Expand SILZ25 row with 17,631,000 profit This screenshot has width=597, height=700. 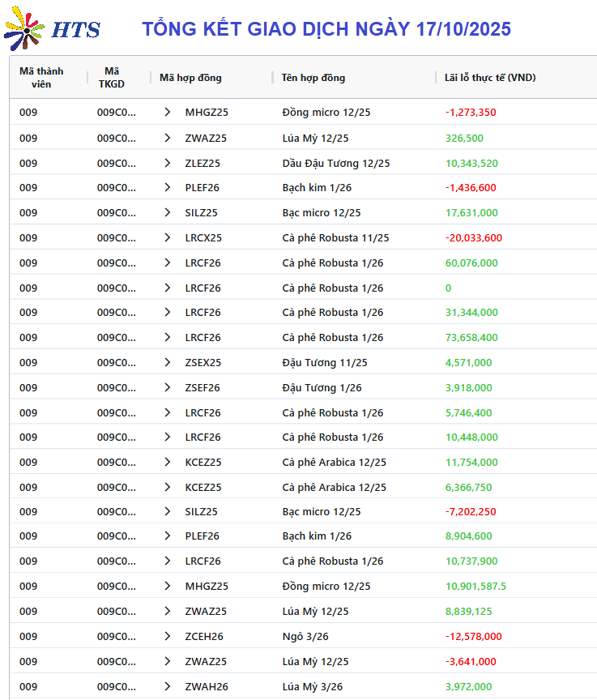[167, 212]
